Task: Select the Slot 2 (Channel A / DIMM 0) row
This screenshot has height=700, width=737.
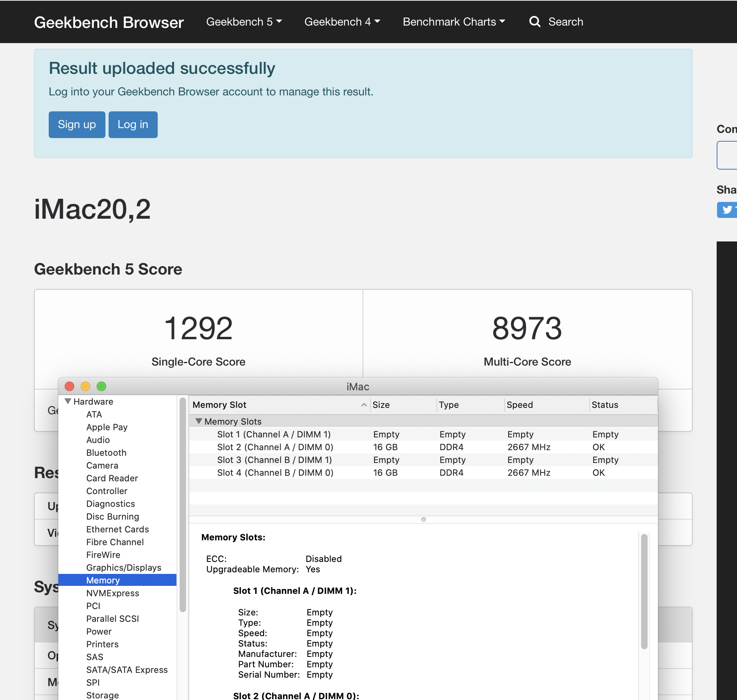Action: [x=423, y=447]
